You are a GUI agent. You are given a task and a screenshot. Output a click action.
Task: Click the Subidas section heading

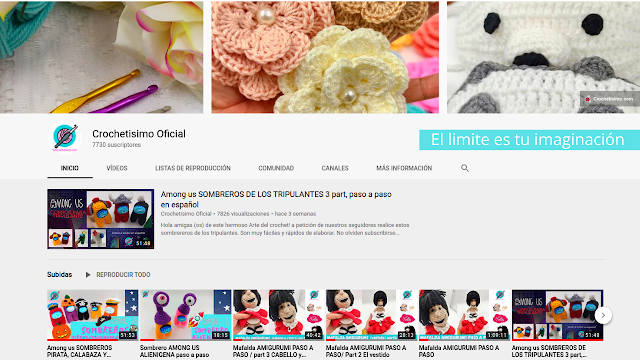60,275
